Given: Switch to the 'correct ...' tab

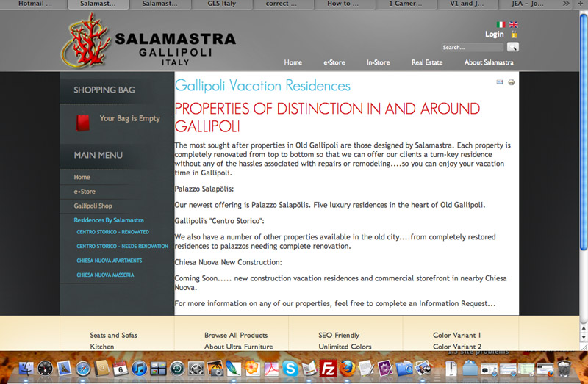Looking at the screenshot, I should click(x=282, y=4).
